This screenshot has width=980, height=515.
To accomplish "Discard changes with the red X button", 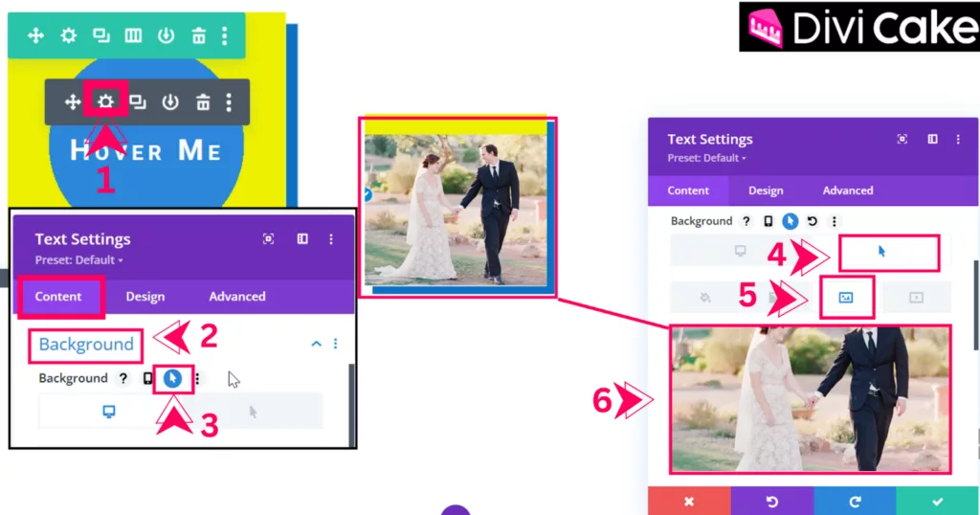I will (689, 502).
